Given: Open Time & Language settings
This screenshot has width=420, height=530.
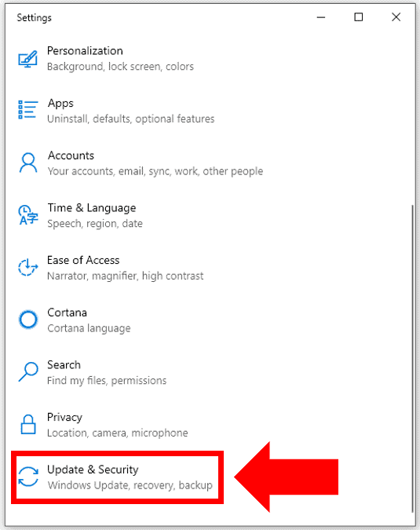Looking at the screenshot, I should coord(92,208).
